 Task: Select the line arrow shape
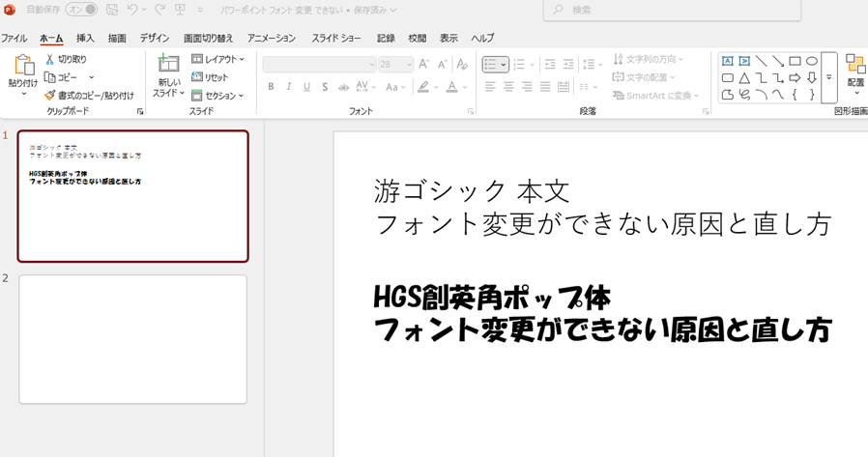click(778, 61)
